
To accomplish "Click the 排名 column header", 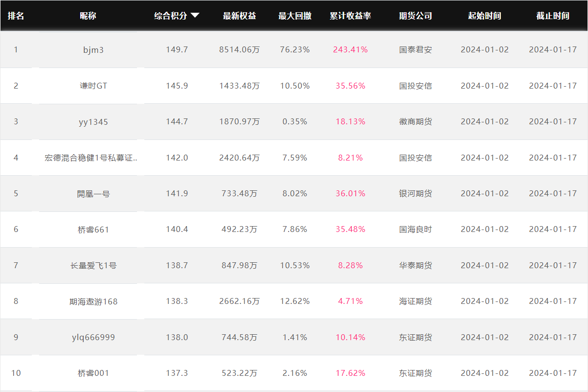I will [x=16, y=16].
